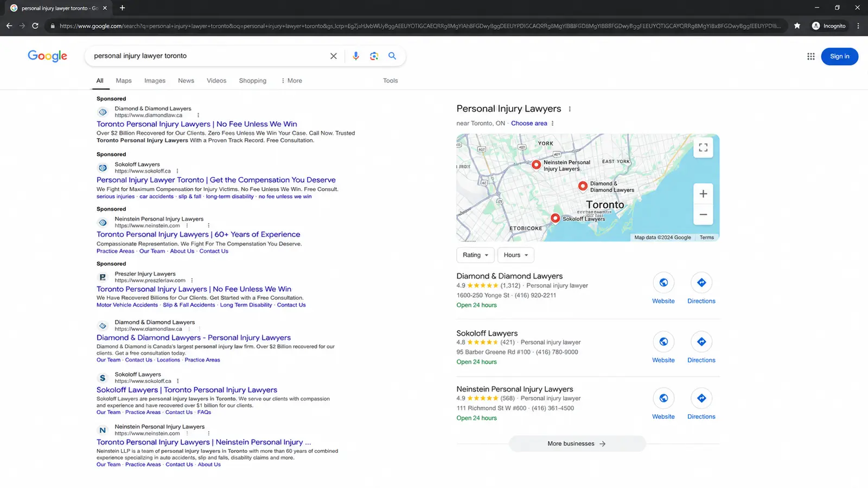Viewport: 868px width, 488px height.
Task: Click the Locations sitelink under Diamond & Diamond
Action: [x=168, y=360]
